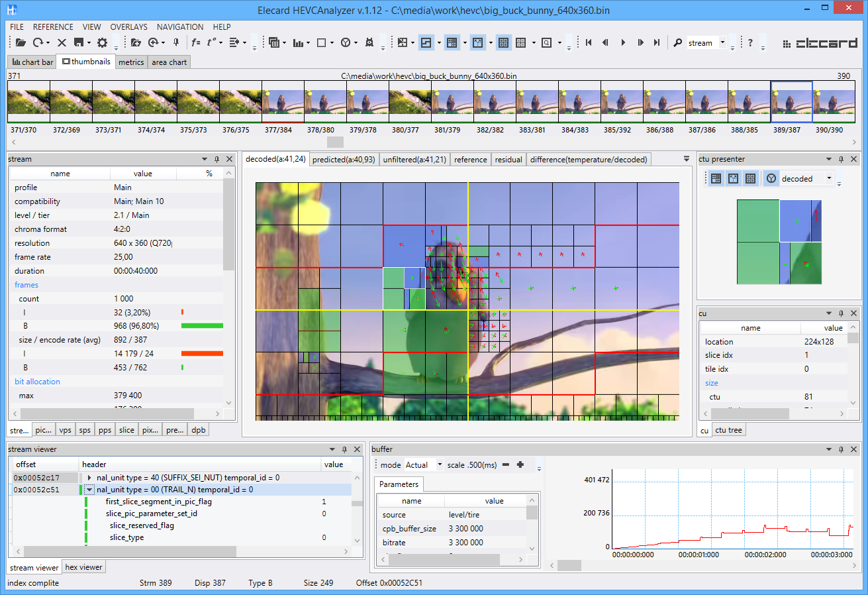The height and width of the screenshot is (595, 868).
Task: Open the decoded dropdown in ctu presenter
Action: click(829, 178)
